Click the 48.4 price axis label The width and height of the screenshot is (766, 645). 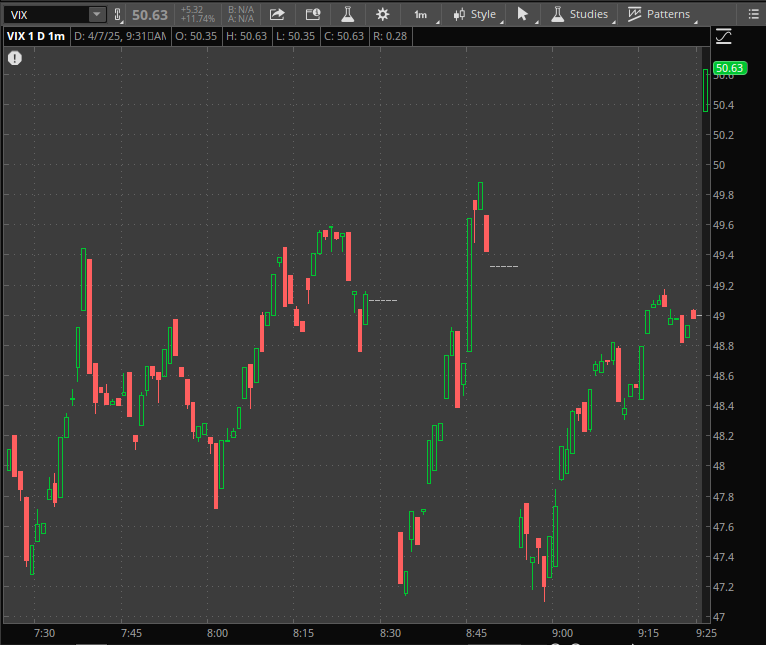(723, 406)
